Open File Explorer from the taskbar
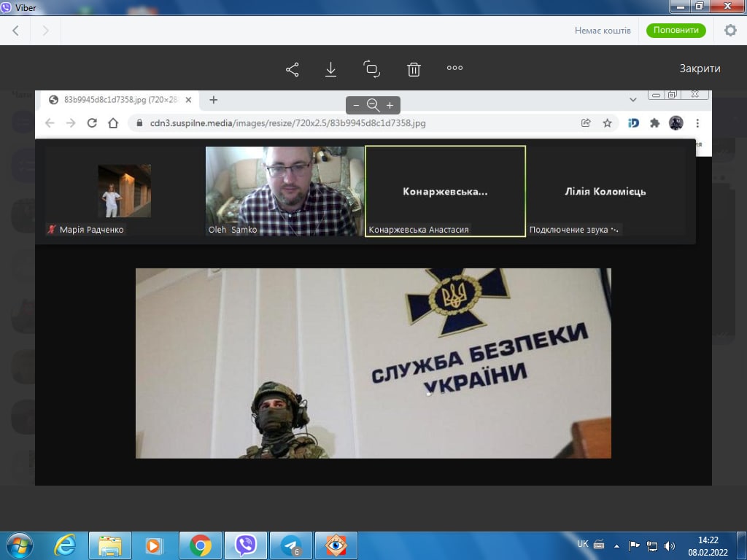Image resolution: width=747 pixels, height=560 pixels. click(110, 545)
